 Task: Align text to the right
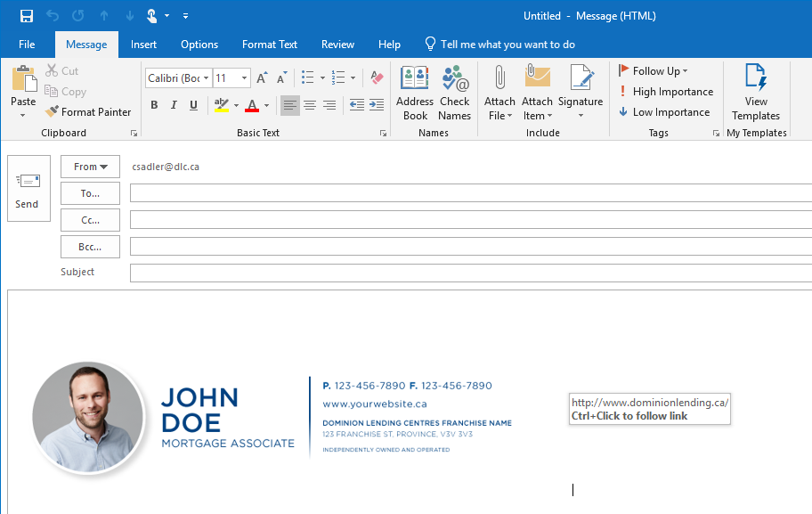coord(329,106)
